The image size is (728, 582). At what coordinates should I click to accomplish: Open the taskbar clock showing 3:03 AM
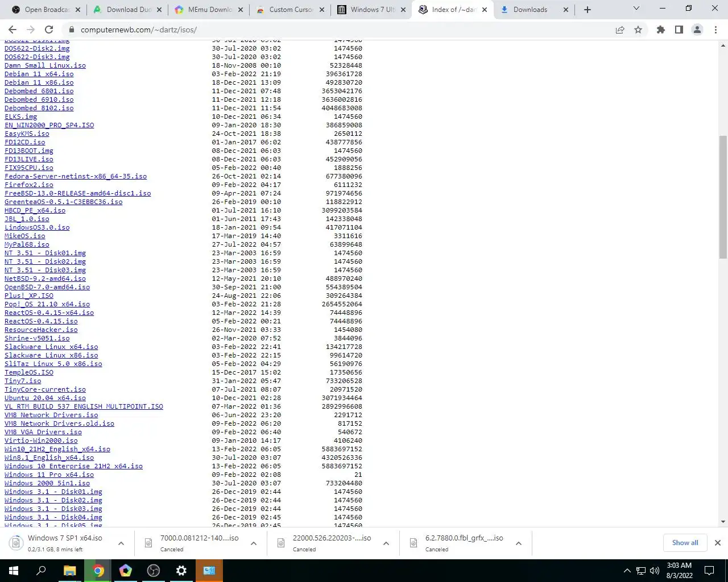coord(679,571)
